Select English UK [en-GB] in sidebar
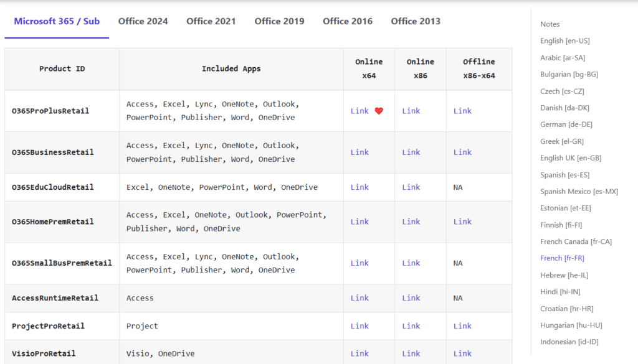 click(x=571, y=158)
